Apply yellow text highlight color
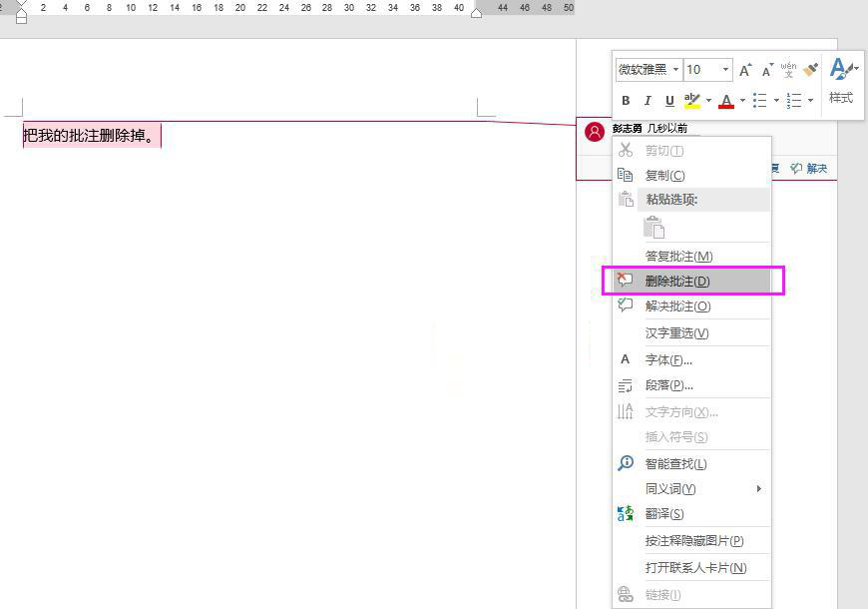Viewport: 868px width, 609px height. click(x=692, y=100)
